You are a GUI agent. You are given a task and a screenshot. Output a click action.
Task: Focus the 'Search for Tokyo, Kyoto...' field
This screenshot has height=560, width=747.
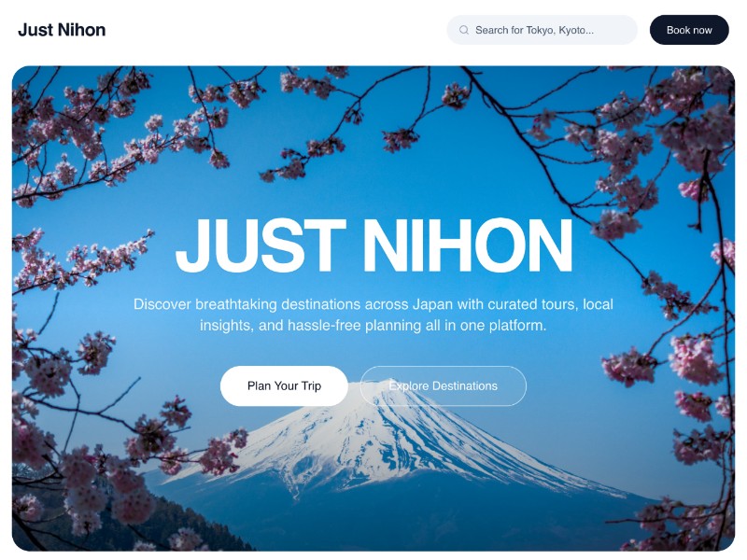coord(542,30)
